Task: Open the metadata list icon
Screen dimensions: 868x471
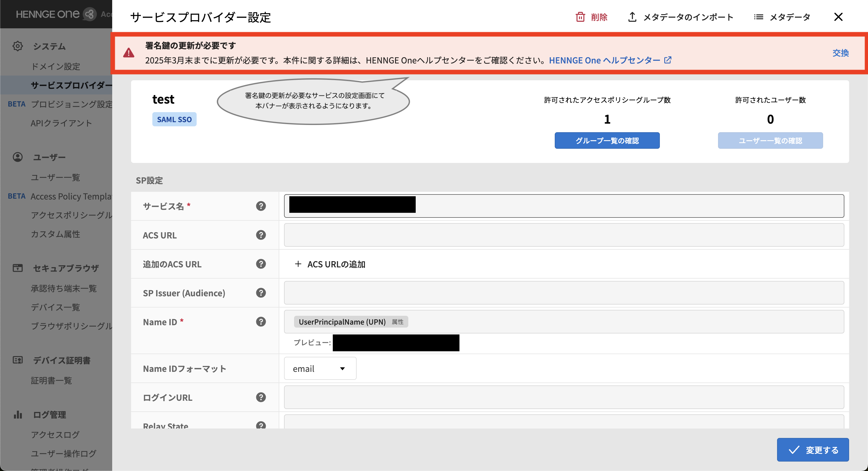Action: click(x=758, y=17)
